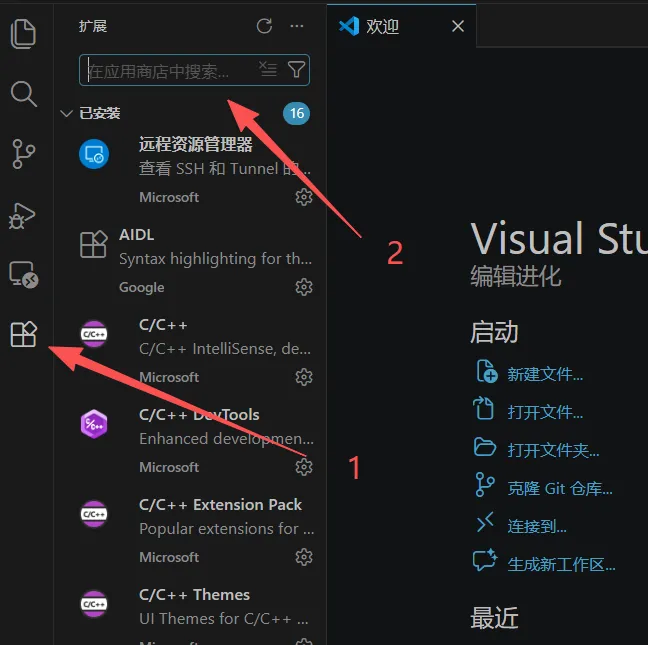
Task: Manage the 远程资源管理器 extension via gear
Action: pos(304,197)
